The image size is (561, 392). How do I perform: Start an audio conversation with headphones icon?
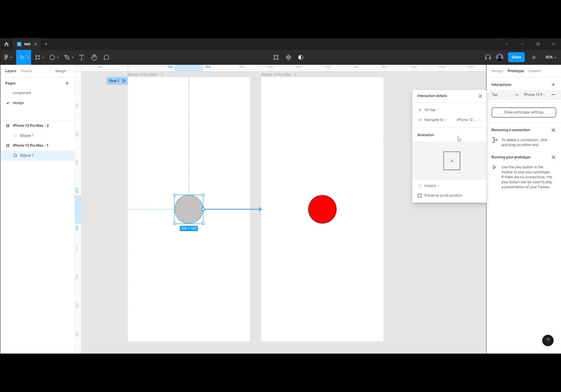click(488, 57)
